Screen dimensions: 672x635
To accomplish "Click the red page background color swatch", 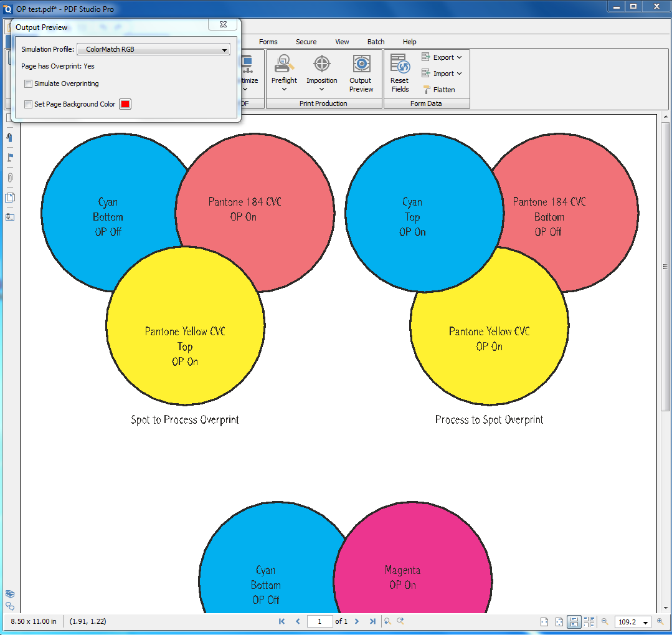I will (124, 103).
